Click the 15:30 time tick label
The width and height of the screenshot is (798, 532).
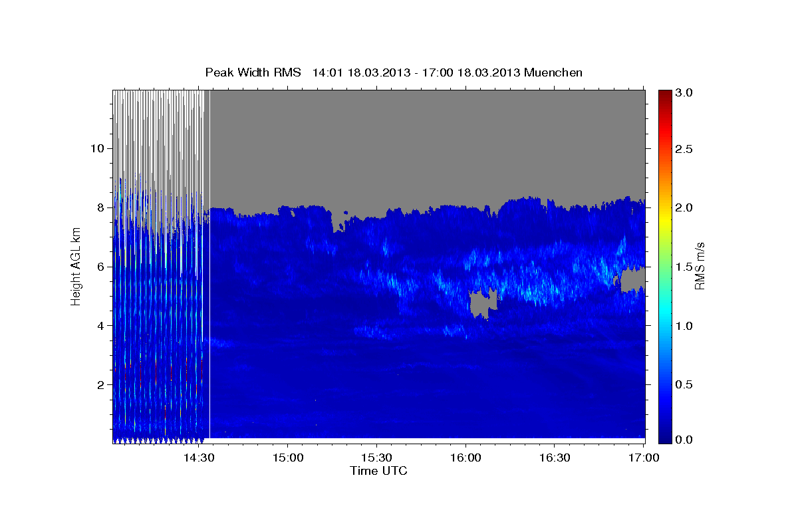tap(376, 458)
